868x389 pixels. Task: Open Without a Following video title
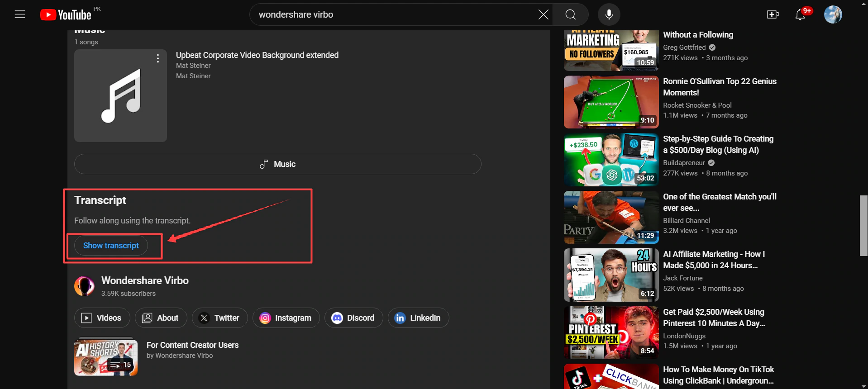[x=698, y=35]
